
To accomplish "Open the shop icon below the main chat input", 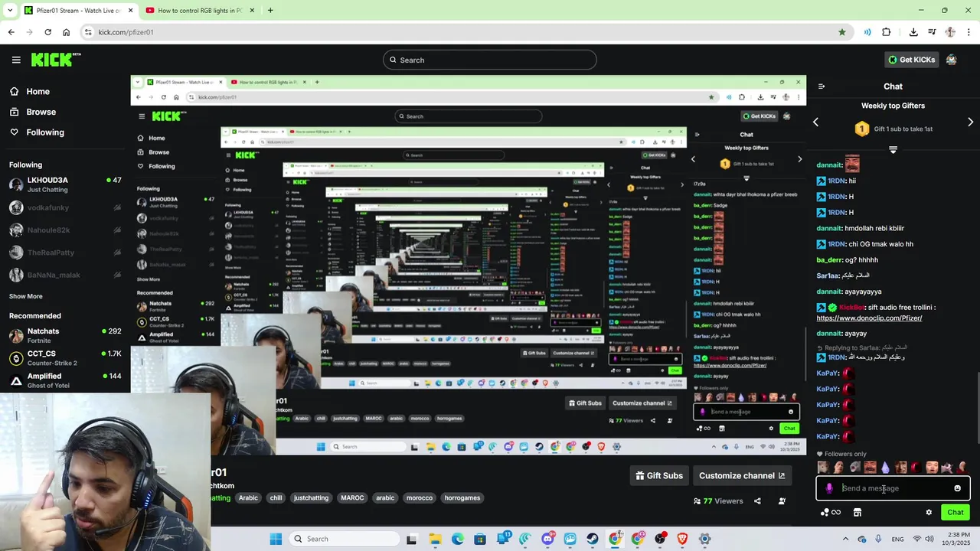I will [857, 513].
